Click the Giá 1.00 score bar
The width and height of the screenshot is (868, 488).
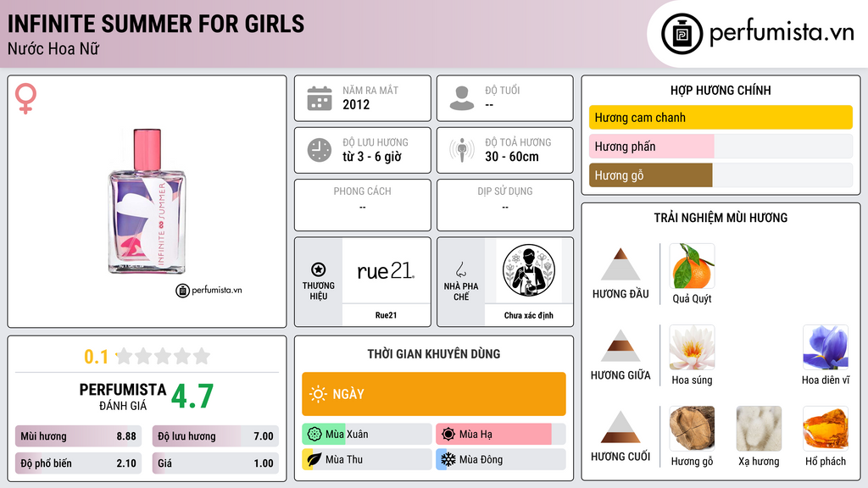(x=215, y=463)
